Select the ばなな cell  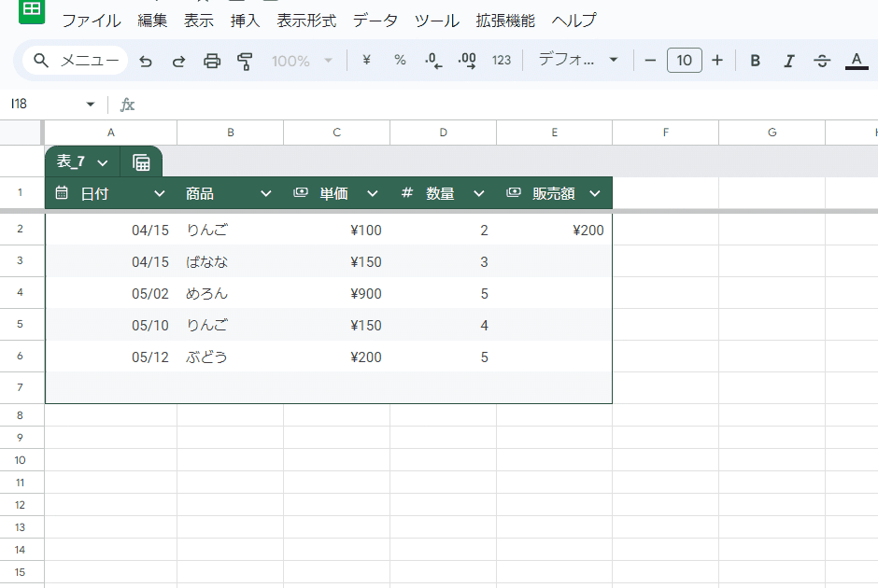[x=230, y=261]
